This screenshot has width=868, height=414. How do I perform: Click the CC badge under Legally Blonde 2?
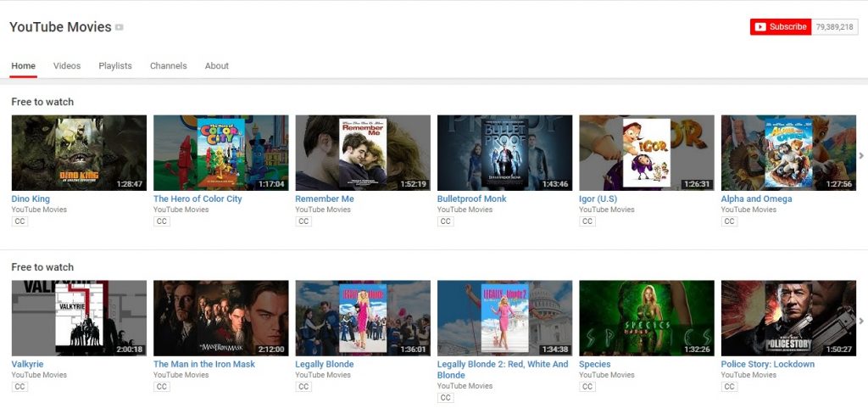click(x=445, y=397)
